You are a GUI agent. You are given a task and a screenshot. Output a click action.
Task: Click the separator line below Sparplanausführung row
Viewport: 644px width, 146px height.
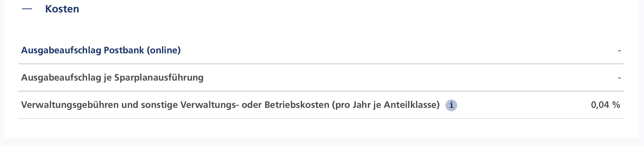321,91
